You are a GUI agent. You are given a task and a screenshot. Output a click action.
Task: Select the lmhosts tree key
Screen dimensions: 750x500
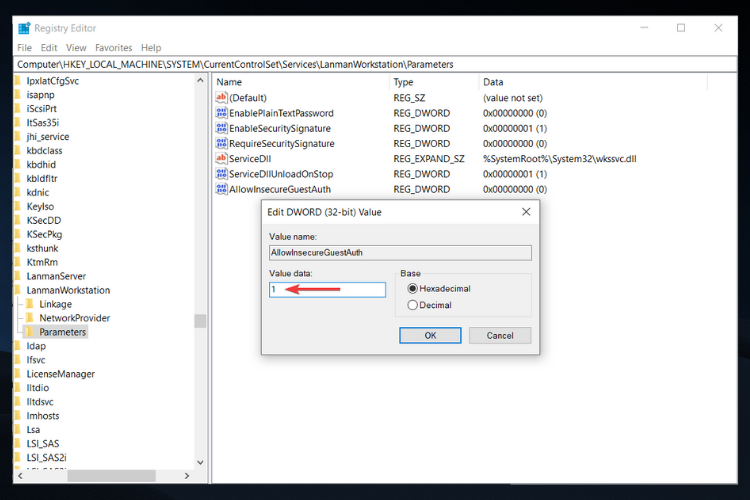43,416
